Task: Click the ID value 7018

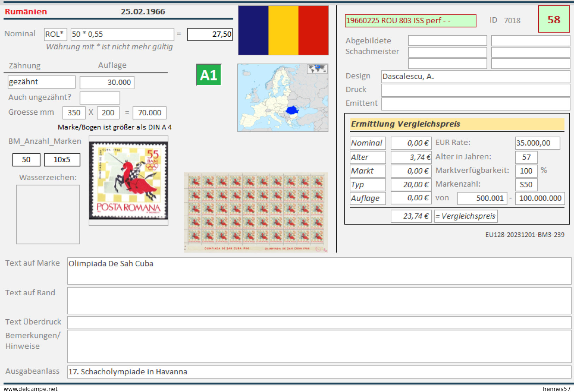Action: coord(512,20)
